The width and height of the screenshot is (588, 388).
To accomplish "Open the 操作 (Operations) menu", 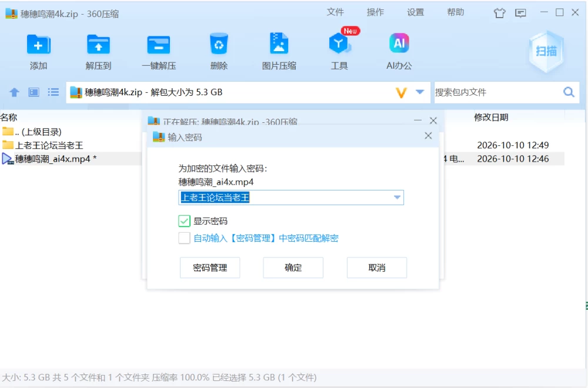I will [375, 12].
